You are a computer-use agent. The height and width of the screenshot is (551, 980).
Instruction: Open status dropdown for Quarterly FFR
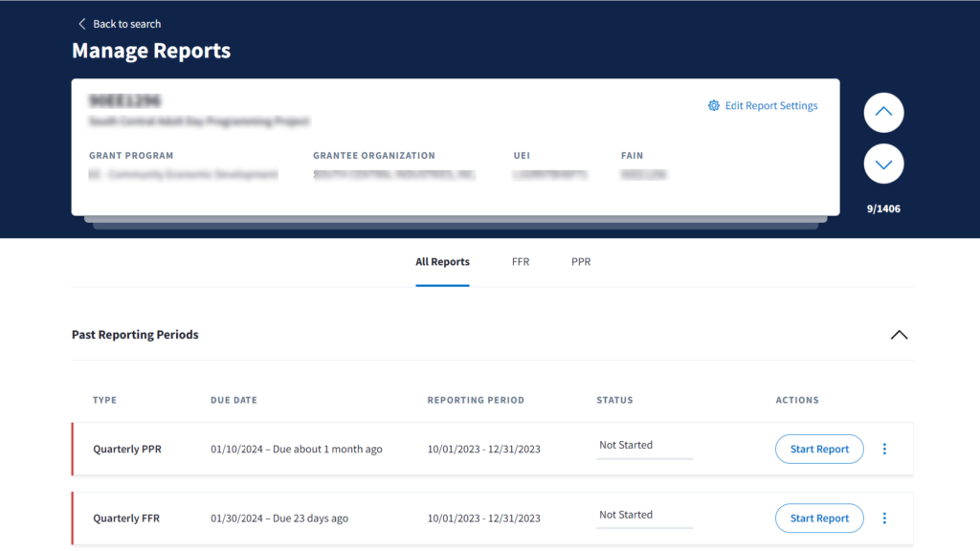644,517
